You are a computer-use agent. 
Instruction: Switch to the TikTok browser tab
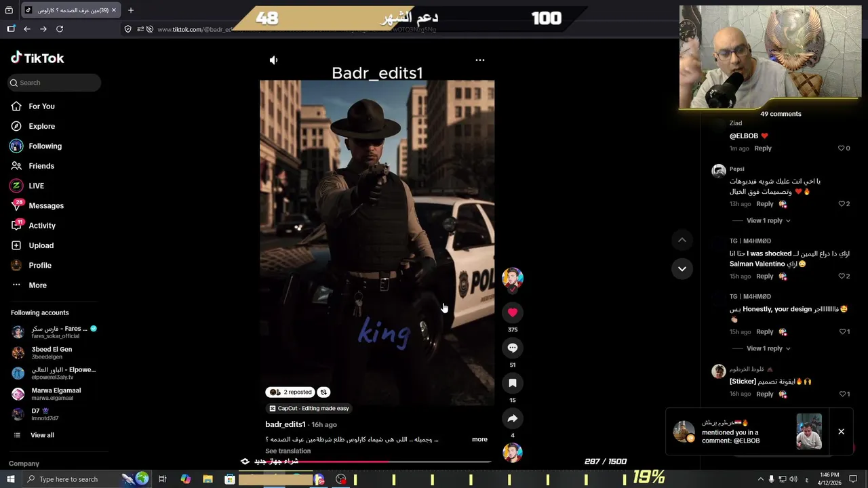point(71,10)
